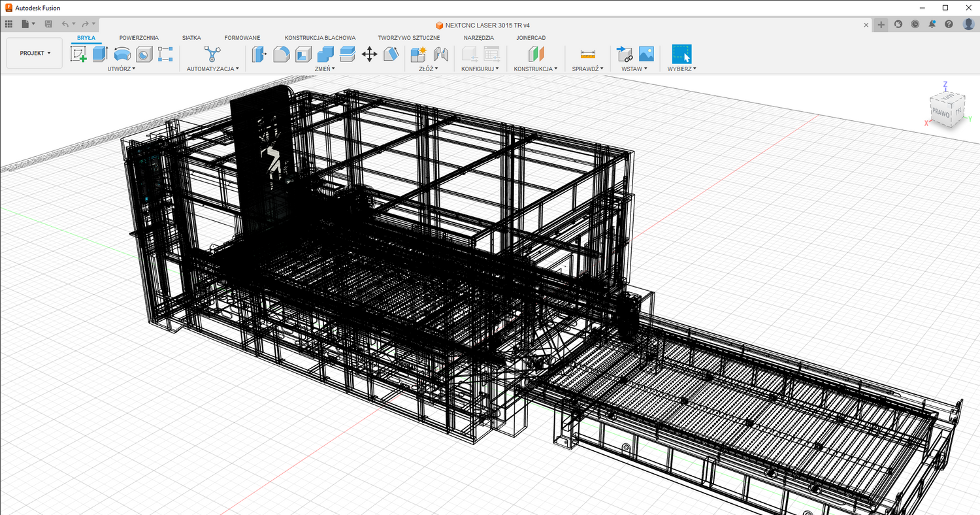Choose the Fillet tool icon
Image resolution: width=980 pixels, height=515 pixels.
[x=282, y=54]
